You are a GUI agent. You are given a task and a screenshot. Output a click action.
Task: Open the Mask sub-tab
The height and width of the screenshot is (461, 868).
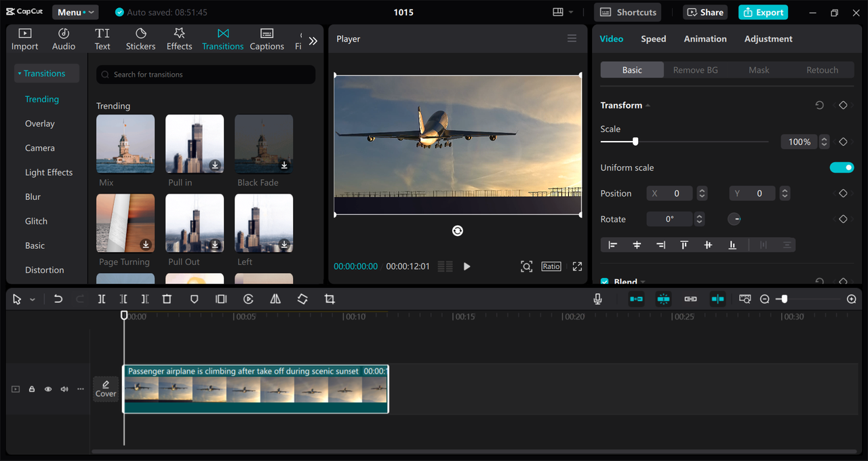pos(759,70)
